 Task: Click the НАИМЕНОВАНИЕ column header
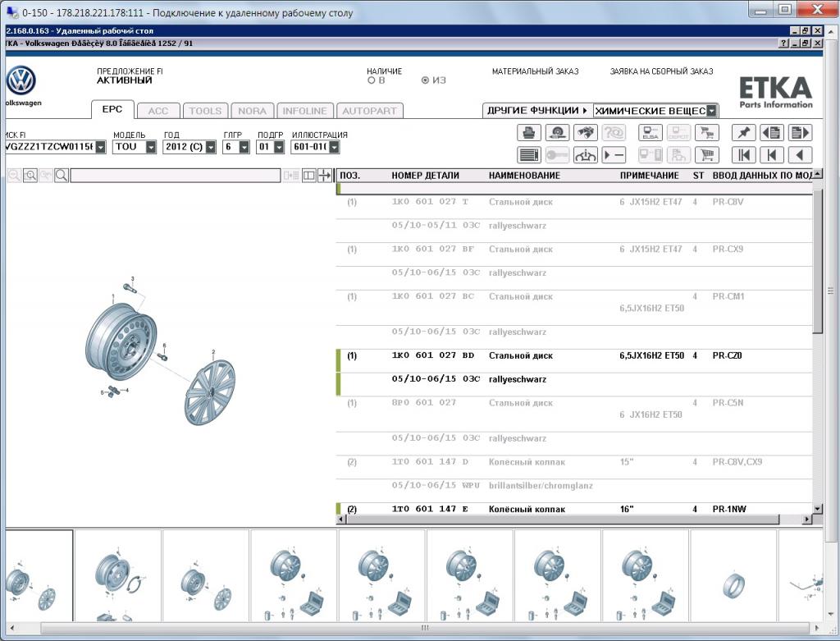(524, 176)
